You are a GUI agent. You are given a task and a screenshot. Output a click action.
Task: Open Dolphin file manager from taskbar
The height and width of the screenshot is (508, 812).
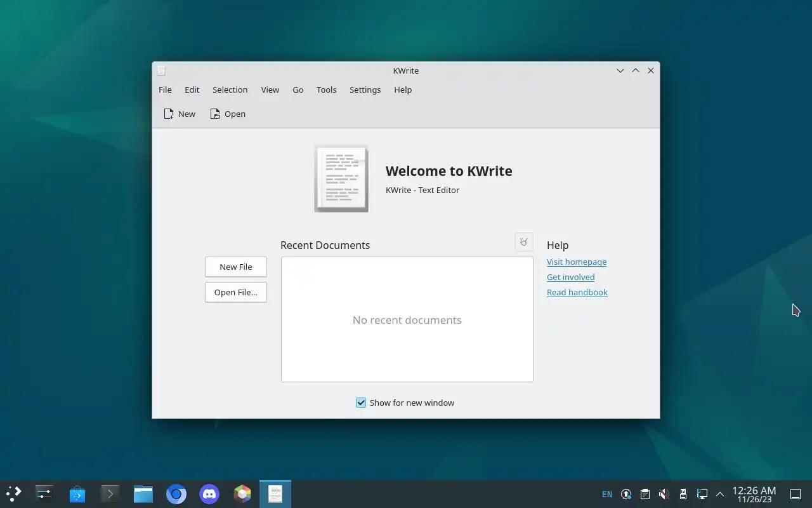[143, 494]
